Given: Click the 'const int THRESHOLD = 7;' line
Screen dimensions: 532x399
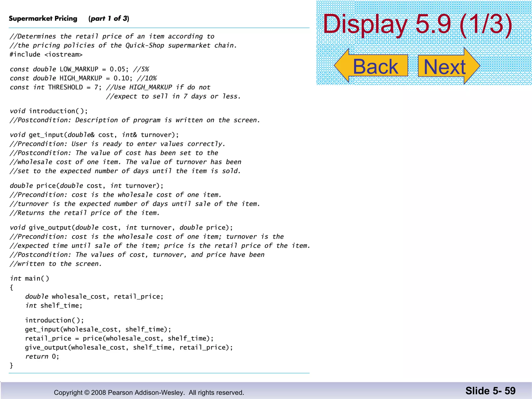Looking at the screenshot, I should [55, 87].
